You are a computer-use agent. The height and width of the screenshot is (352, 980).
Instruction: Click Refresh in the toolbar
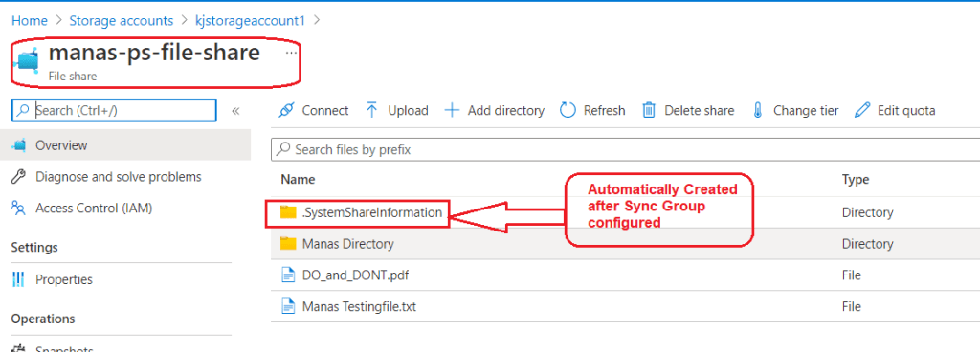(592, 110)
